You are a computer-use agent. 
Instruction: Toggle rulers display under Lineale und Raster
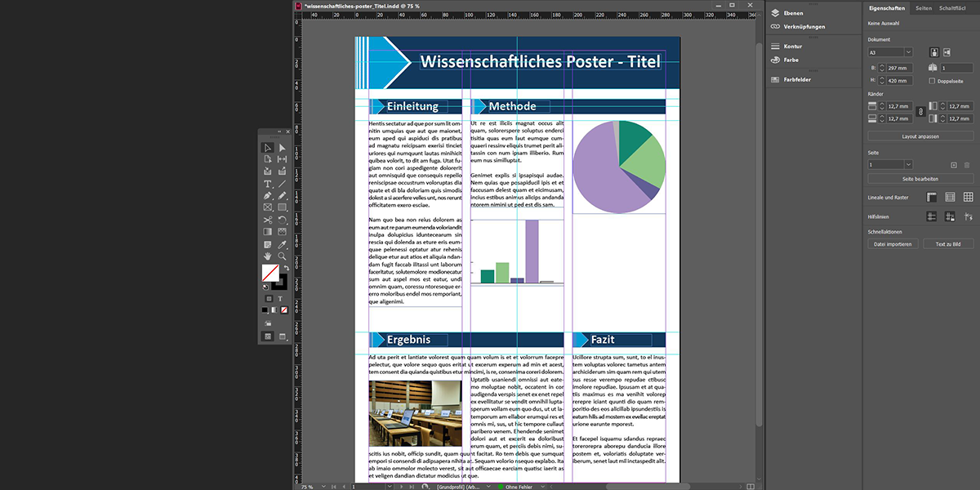pos(931,197)
